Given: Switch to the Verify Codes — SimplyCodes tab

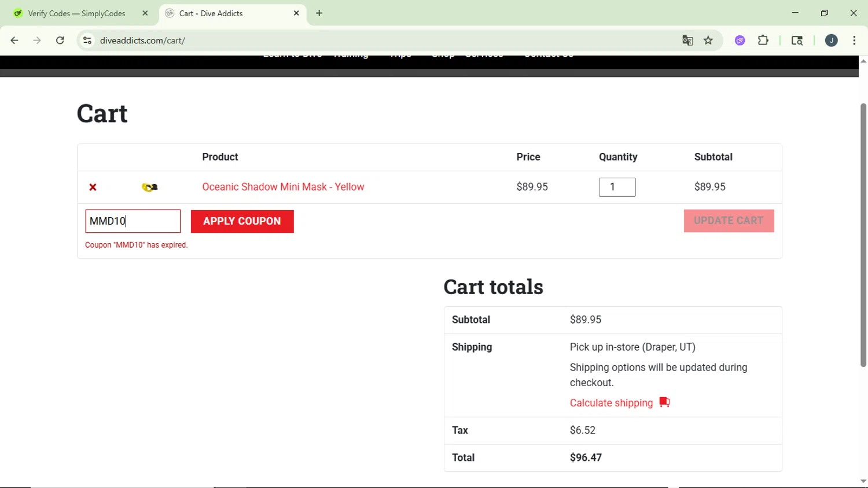Looking at the screenshot, I should (x=77, y=13).
